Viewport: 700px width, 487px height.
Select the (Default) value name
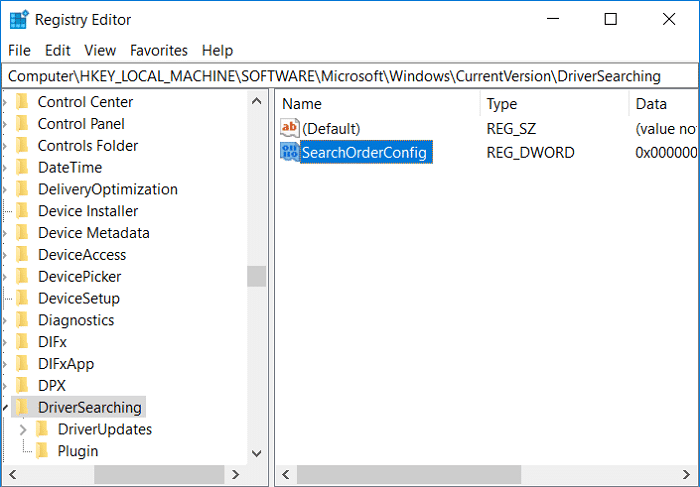click(331, 129)
